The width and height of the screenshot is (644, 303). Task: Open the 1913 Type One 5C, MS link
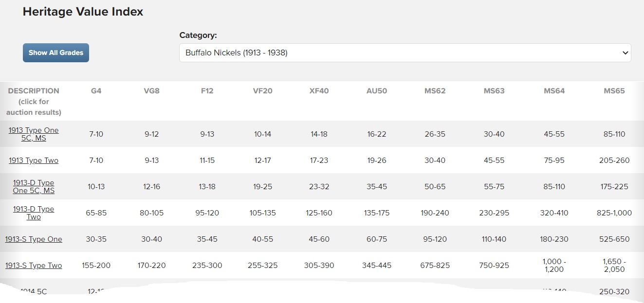click(x=34, y=134)
